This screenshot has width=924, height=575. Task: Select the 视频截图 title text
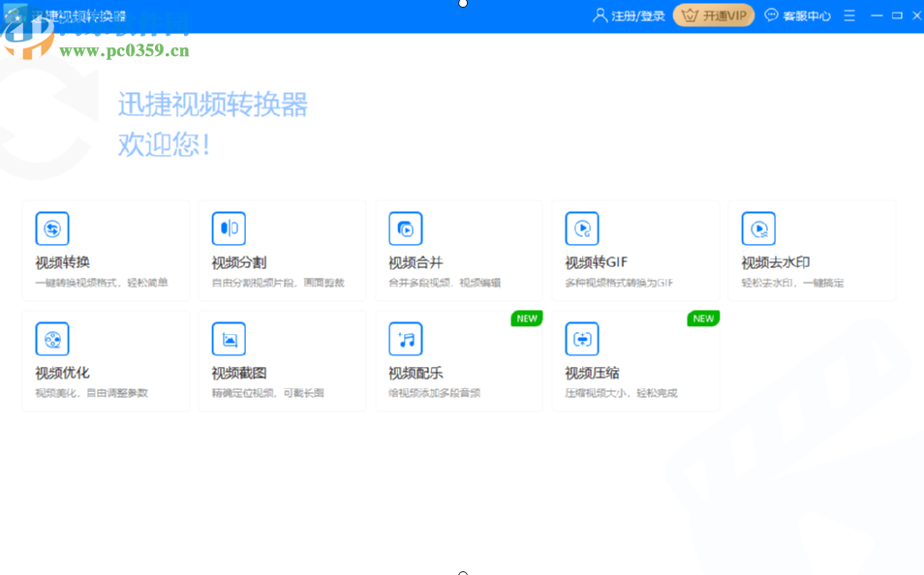(x=239, y=373)
